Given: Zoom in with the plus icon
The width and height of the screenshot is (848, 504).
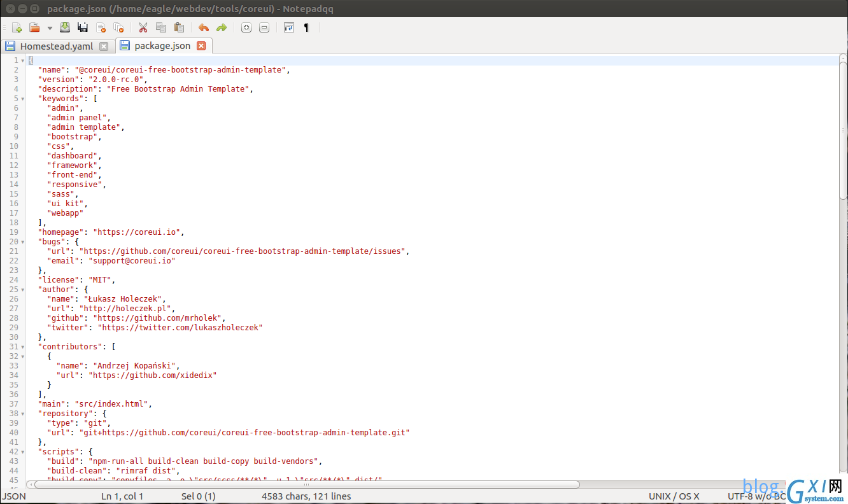Looking at the screenshot, I should pyautogui.click(x=246, y=27).
